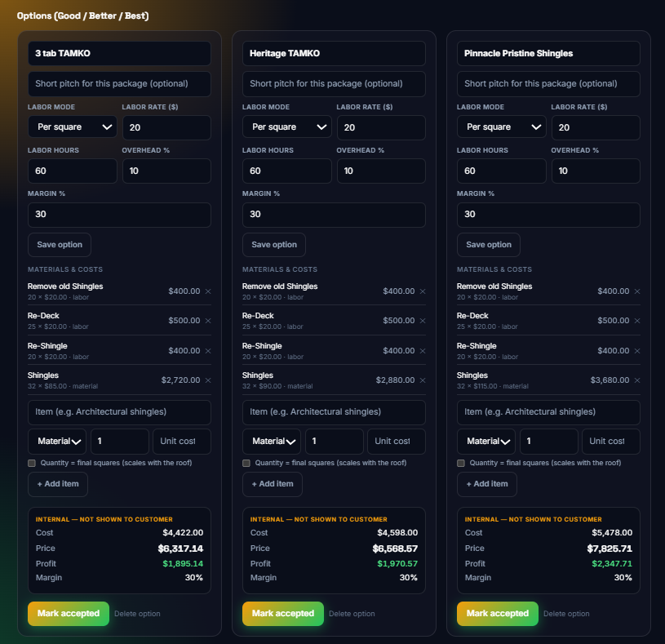Viewport: 665px width, 644px height.
Task: Click Overhead % field in Heritage TAMKO
Action: (x=381, y=171)
